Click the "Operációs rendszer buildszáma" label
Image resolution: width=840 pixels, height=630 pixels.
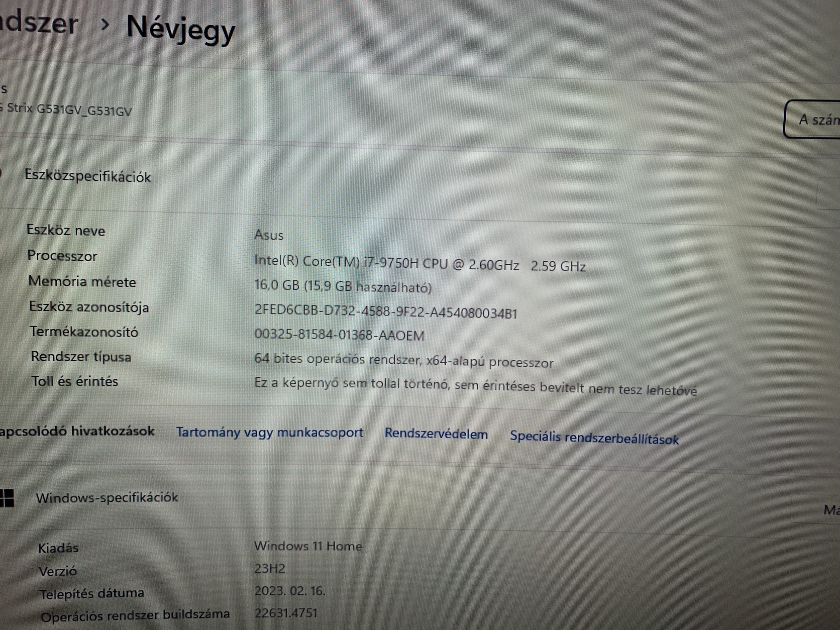(x=135, y=615)
